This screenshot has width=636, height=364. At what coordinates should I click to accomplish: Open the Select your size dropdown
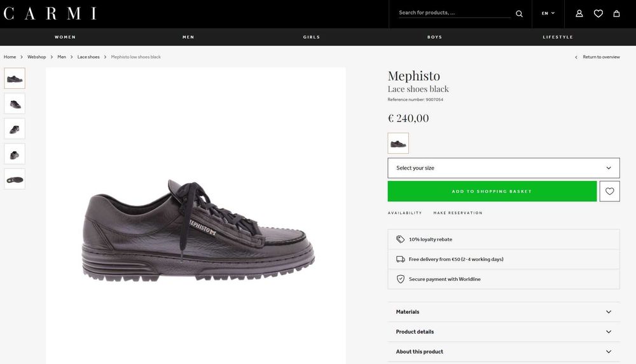(503, 168)
